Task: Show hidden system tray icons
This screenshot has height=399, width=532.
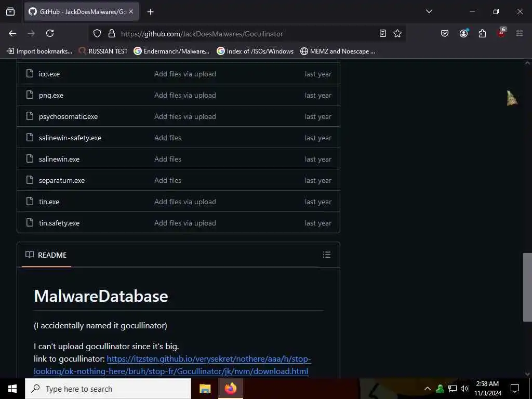Action: (x=428, y=389)
